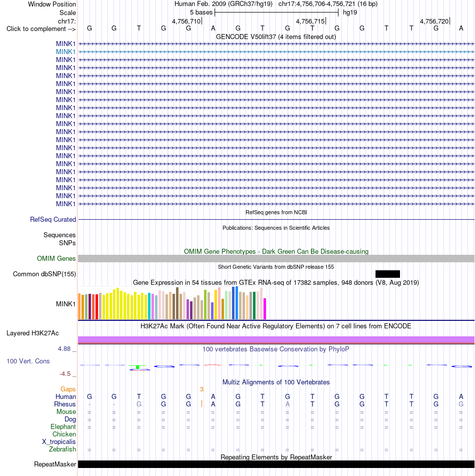Click the black RepeatMasker item bar

276,464
